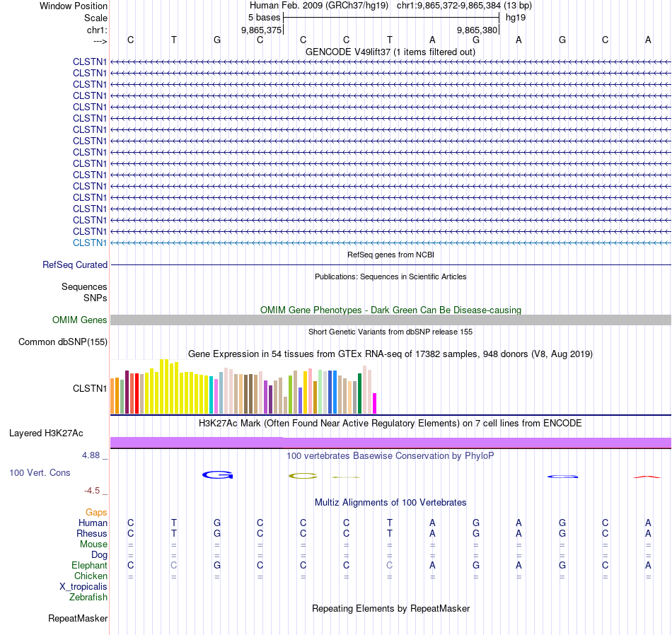672x635 pixels.
Task: Select the Elephant alignment row label
Action: coord(89,566)
